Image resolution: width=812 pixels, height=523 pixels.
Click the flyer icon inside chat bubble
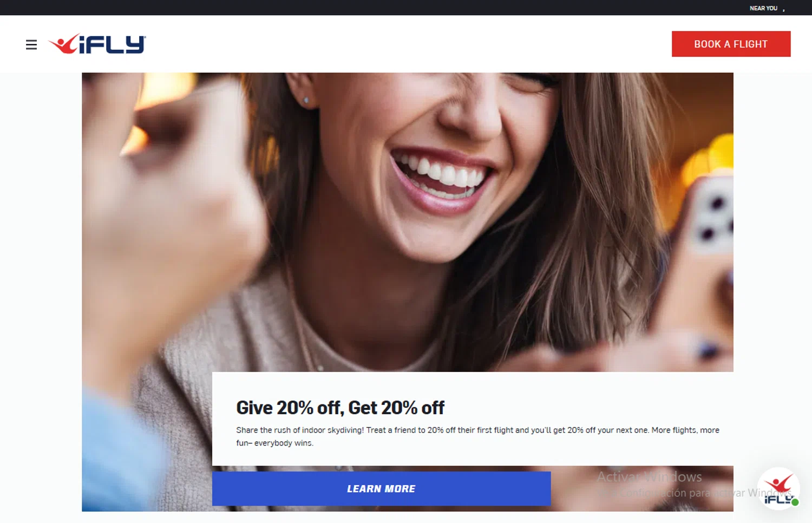click(778, 483)
